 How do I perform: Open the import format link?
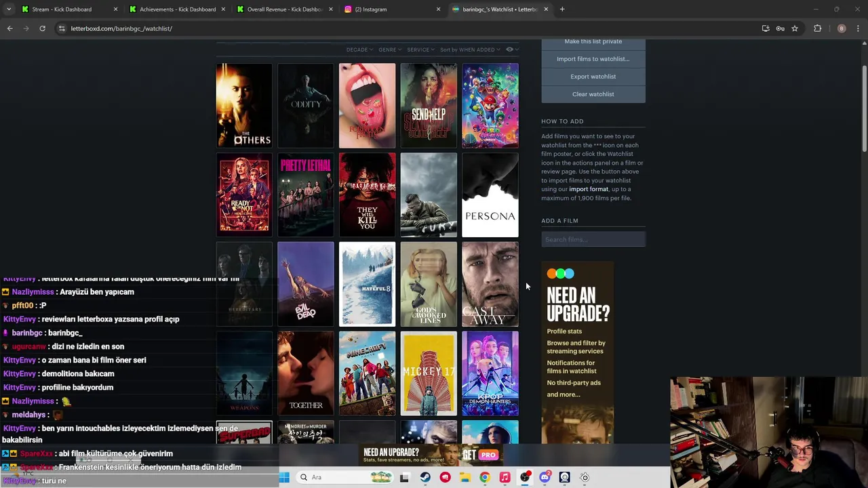coord(589,189)
